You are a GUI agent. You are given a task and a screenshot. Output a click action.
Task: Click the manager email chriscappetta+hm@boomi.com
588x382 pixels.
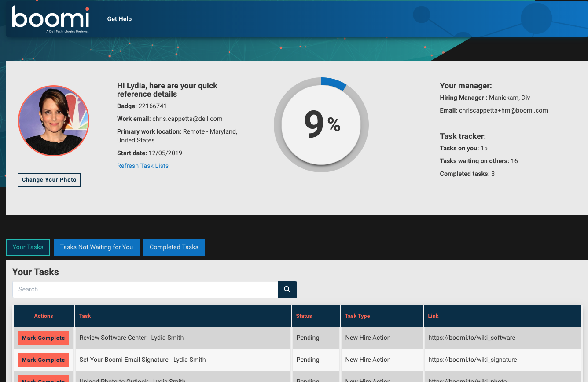503,110
